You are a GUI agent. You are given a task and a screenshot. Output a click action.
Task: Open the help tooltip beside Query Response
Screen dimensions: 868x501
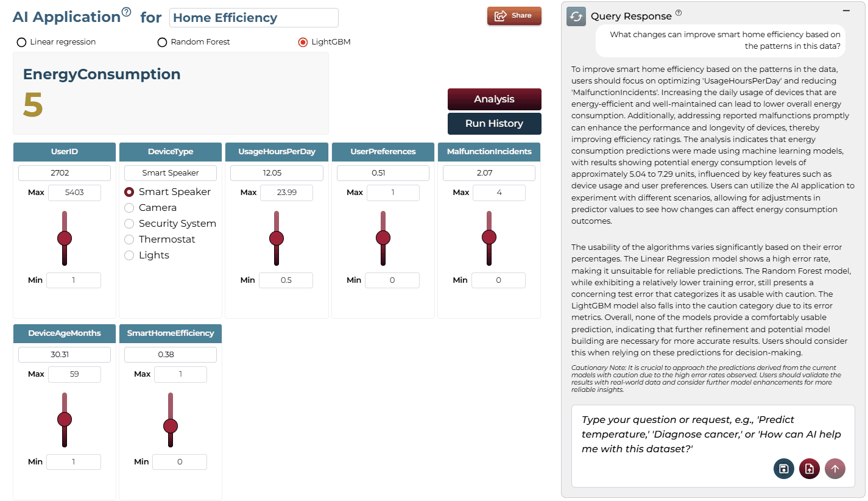tap(679, 13)
